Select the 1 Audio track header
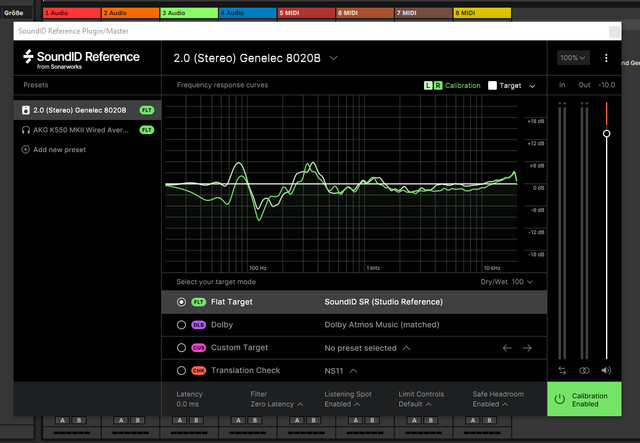Image resolution: width=640 pixels, height=443 pixels. tap(72, 13)
